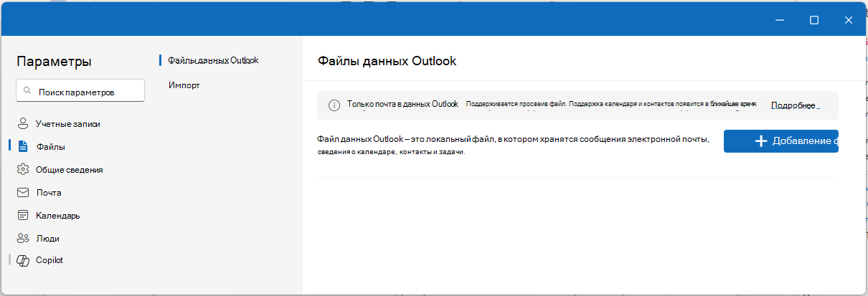
Task: Click the Почта envelope icon
Action: pos(22,192)
